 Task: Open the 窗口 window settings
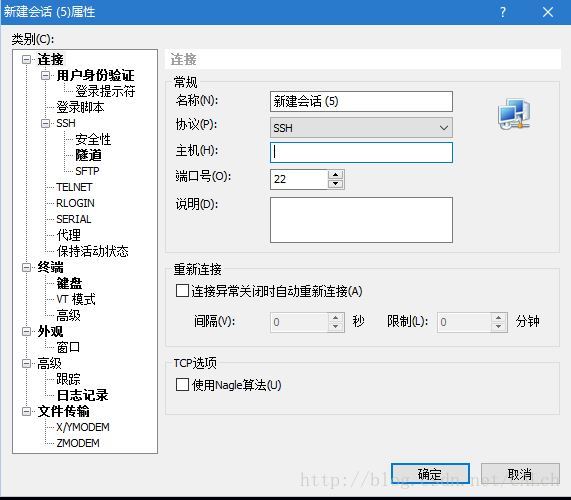pos(68,347)
